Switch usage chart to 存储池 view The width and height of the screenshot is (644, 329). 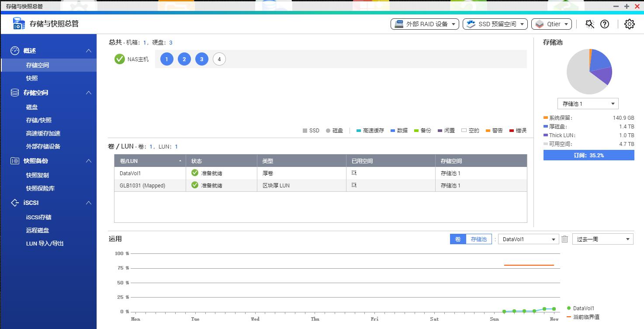(x=479, y=239)
